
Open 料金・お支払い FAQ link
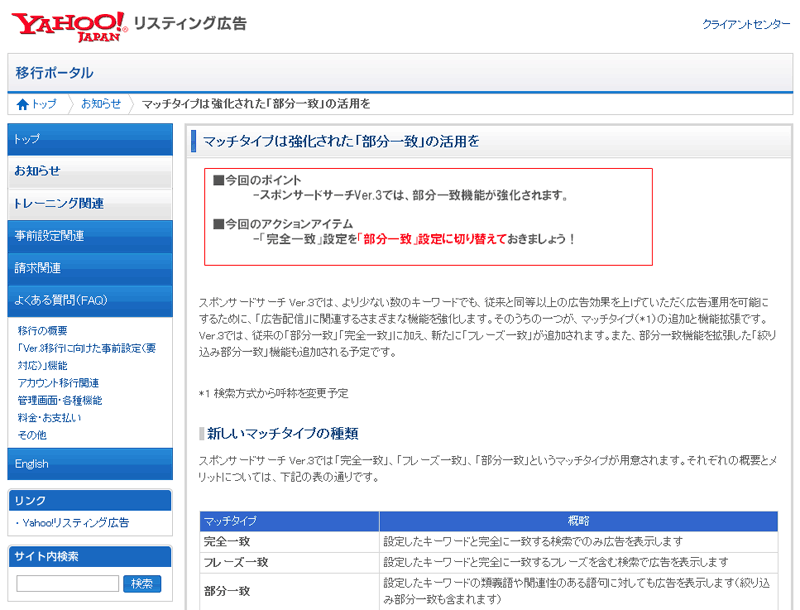tap(50, 418)
